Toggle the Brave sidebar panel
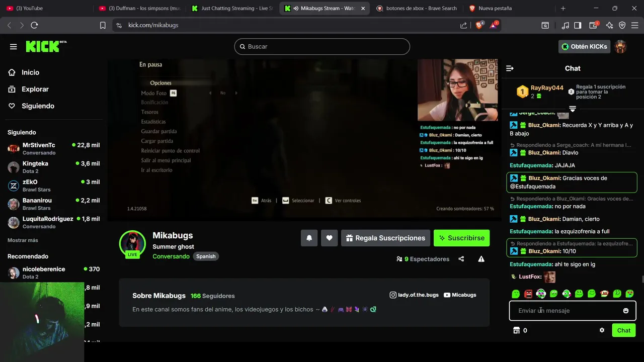This screenshot has height=362, width=644. pyautogui.click(x=578, y=25)
